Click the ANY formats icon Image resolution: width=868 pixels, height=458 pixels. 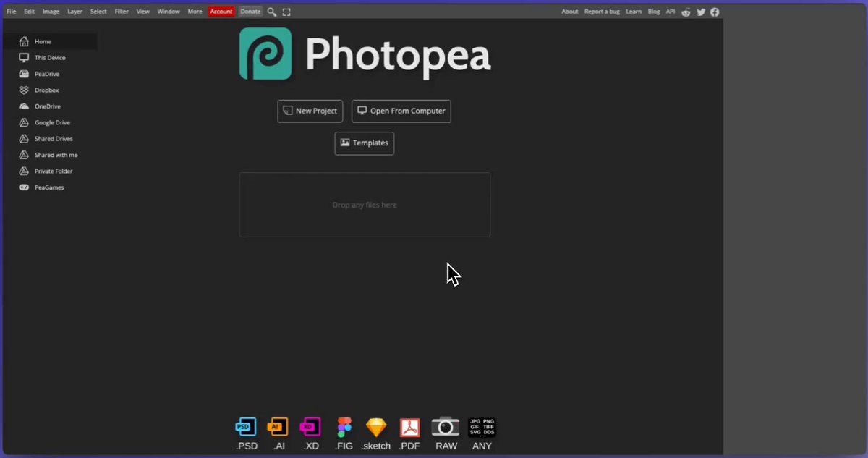482,427
